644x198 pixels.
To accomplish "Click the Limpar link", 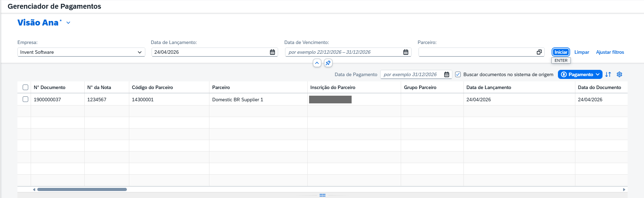I will 582,52.
